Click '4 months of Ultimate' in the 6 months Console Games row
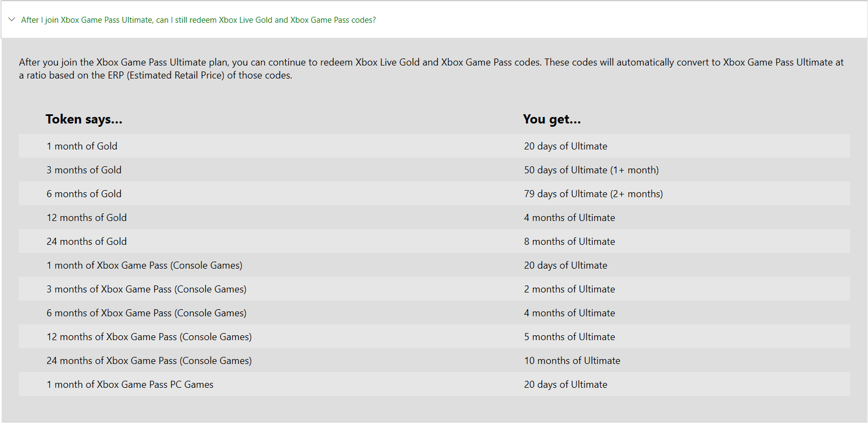Screen dimensions: 868x423 click(569, 313)
